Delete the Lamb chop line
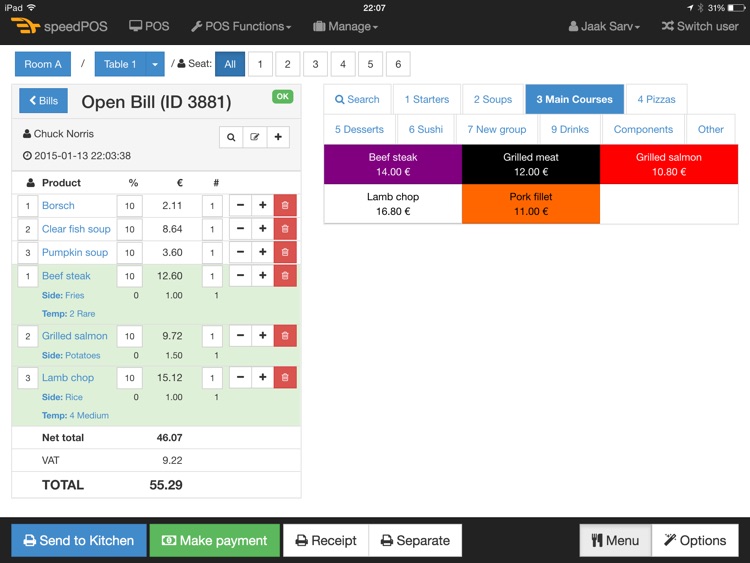 point(285,377)
